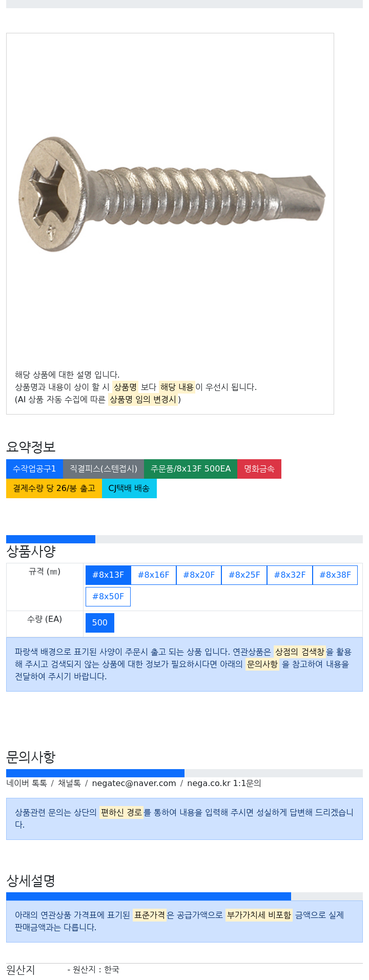Open 네이버 톡톡 inquiry link

(27, 783)
